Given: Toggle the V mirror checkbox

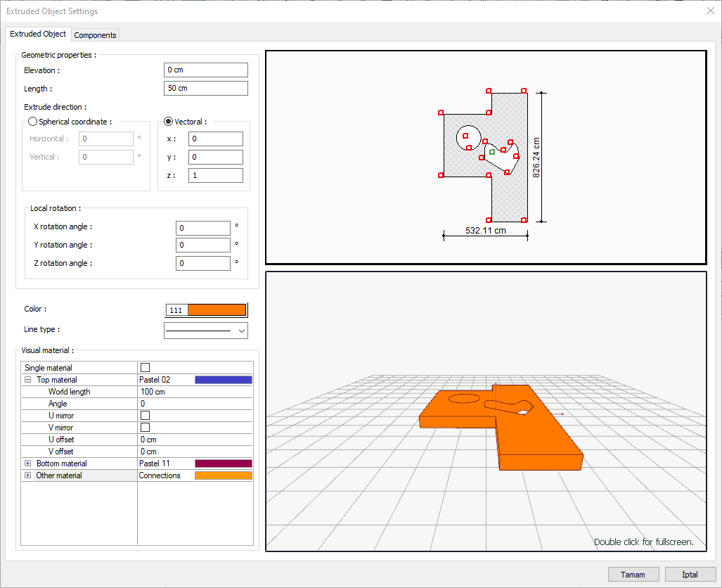Looking at the screenshot, I should tap(146, 427).
